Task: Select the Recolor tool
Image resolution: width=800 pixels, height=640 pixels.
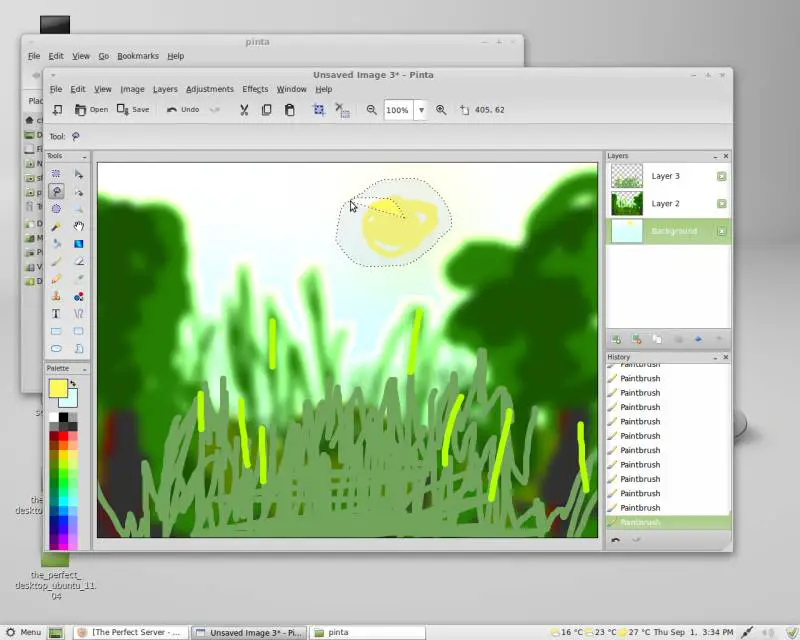Action: [x=79, y=296]
